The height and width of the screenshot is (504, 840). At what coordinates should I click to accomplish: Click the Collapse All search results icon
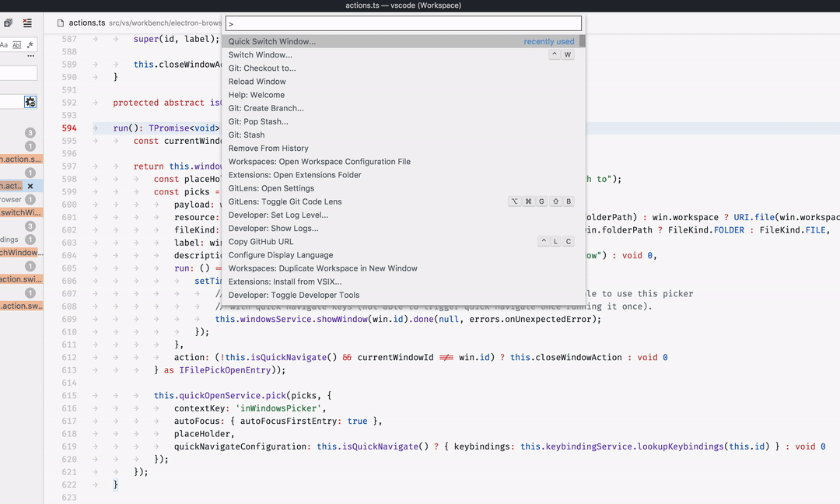(x=9, y=23)
